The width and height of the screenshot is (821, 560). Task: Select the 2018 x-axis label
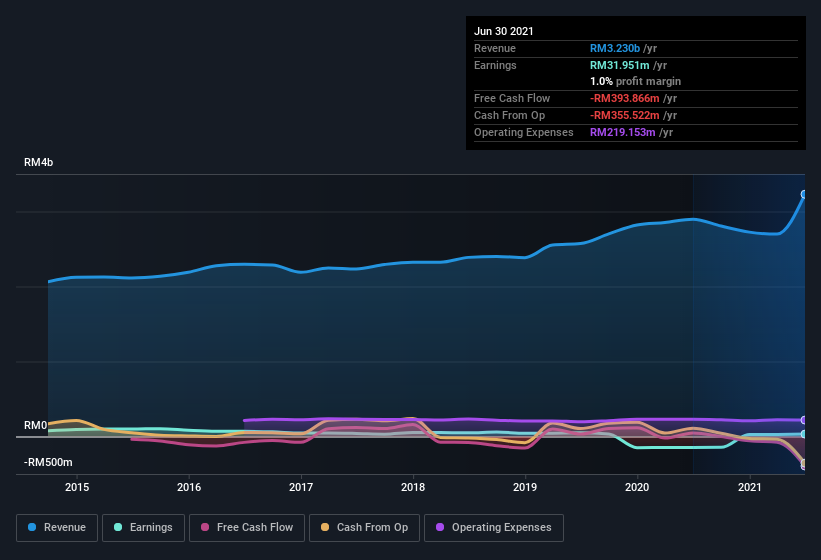coord(413,487)
